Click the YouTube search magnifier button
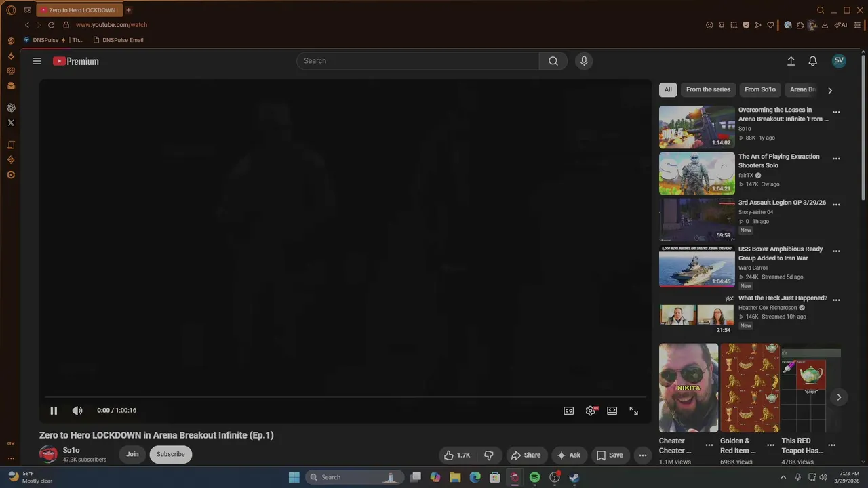 click(553, 61)
